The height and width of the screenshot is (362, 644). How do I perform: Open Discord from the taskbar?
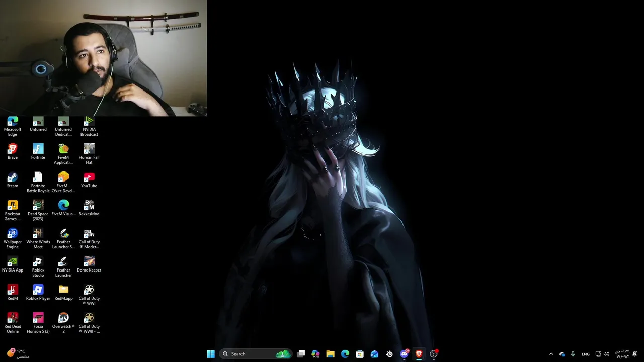(x=404, y=354)
